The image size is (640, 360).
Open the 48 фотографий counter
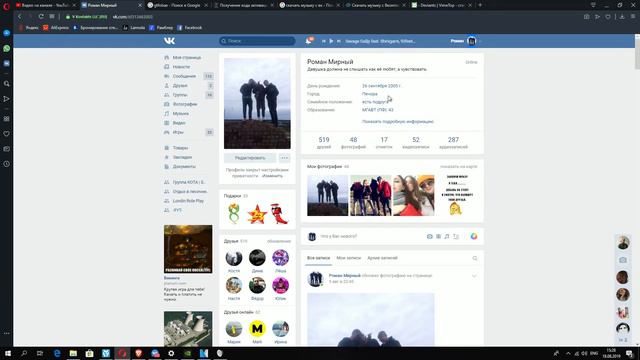point(353,142)
